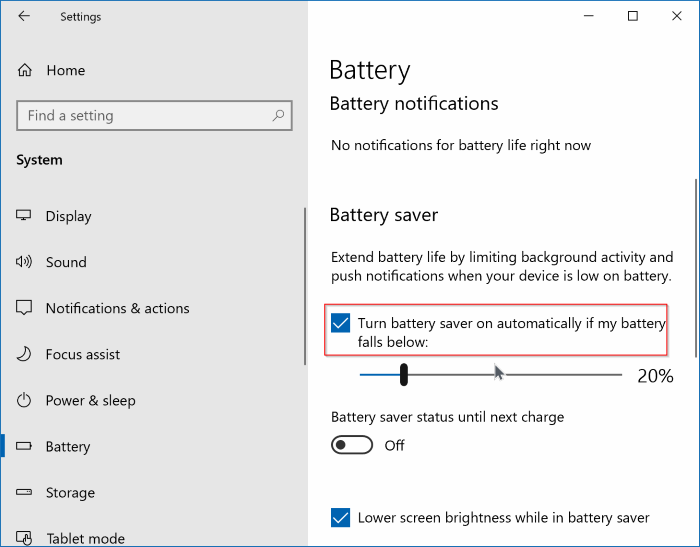Open Sound settings

[x=153, y=262]
